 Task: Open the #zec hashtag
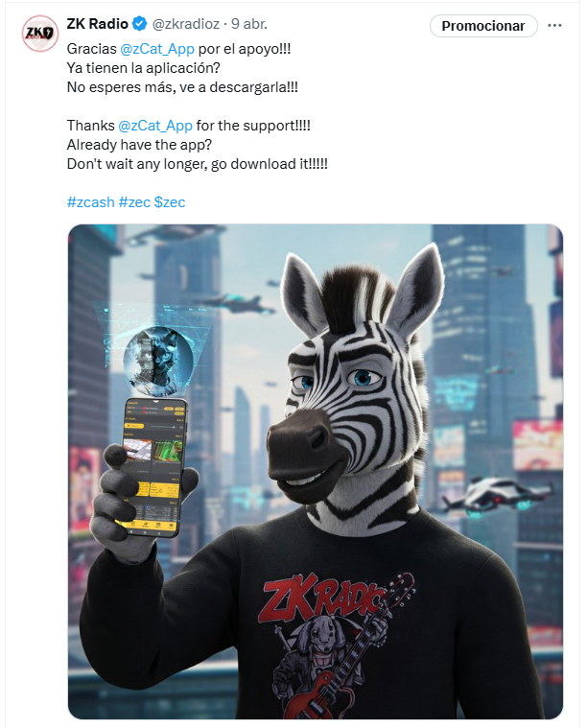[x=134, y=202]
